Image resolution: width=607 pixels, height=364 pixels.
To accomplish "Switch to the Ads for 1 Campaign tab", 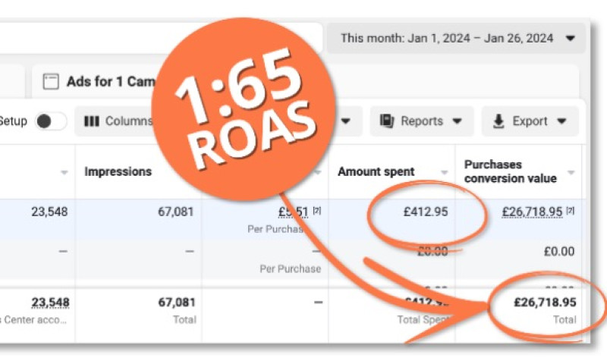I will click(99, 81).
